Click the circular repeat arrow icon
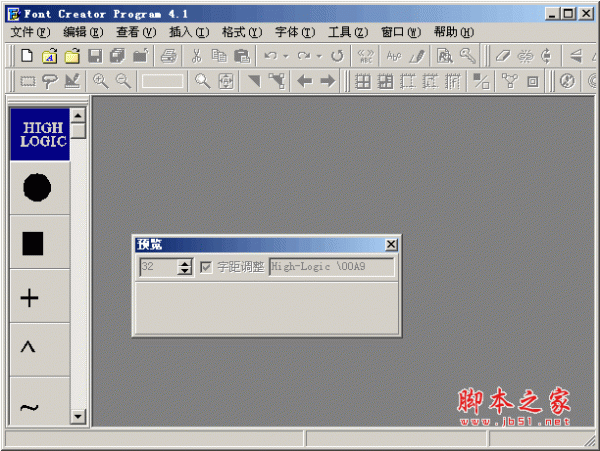 click(337, 56)
